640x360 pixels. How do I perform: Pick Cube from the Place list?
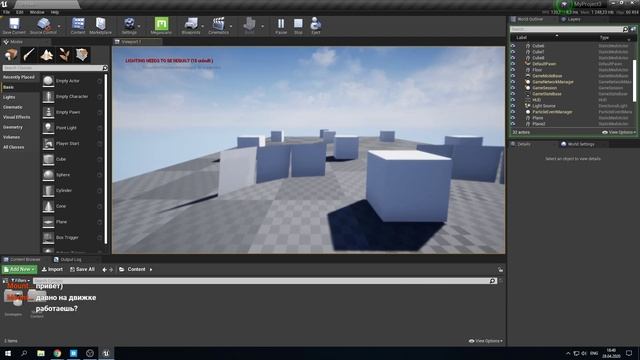click(72, 159)
